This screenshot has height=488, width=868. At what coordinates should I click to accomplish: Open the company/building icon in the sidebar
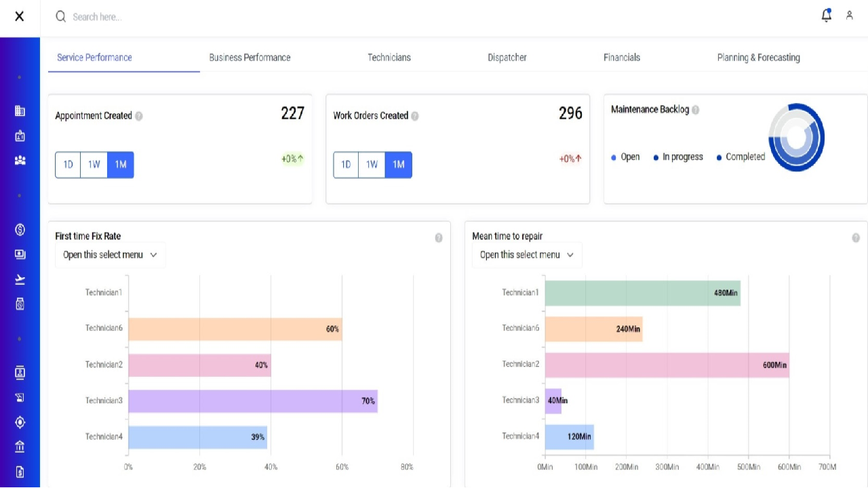tap(20, 110)
